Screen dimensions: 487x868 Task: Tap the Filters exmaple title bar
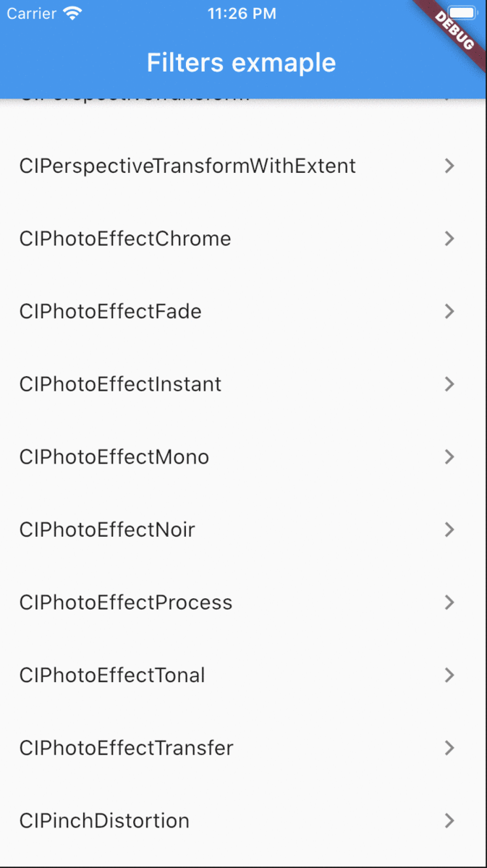tap(241, 62)
